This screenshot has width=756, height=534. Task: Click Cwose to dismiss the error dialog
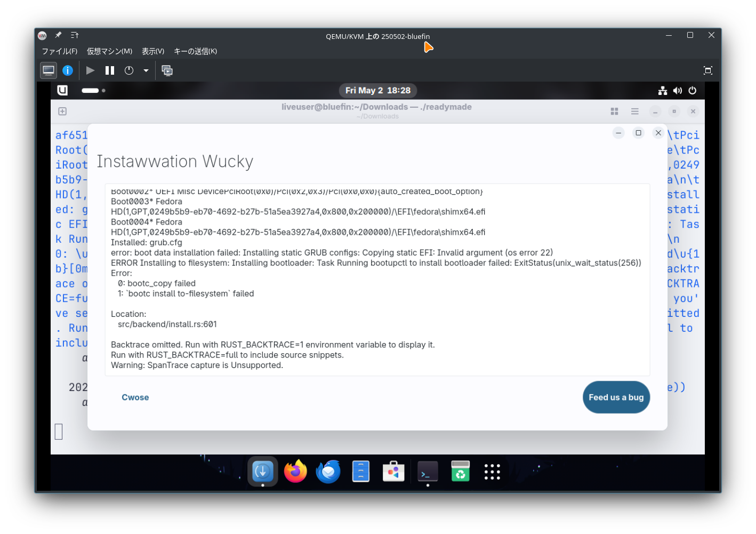135,397
